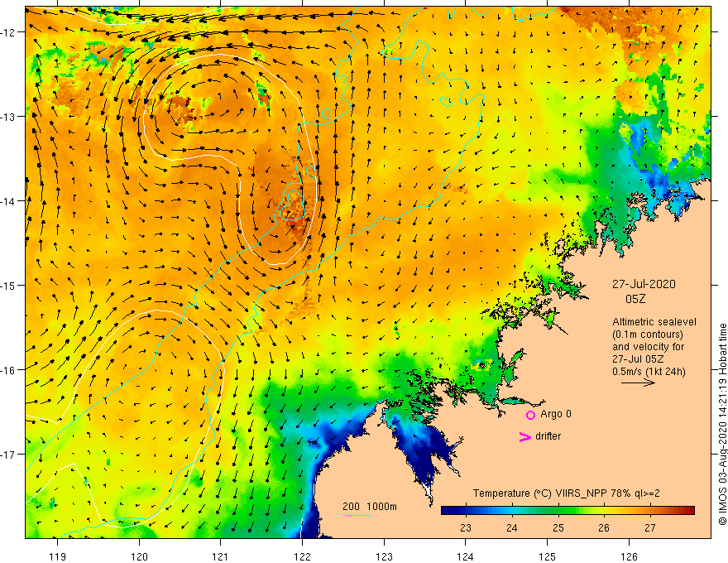The height and width of the screenshot is (563, 728).
Task: Click the latitude axis label '-12'
Action: point(8,32)
